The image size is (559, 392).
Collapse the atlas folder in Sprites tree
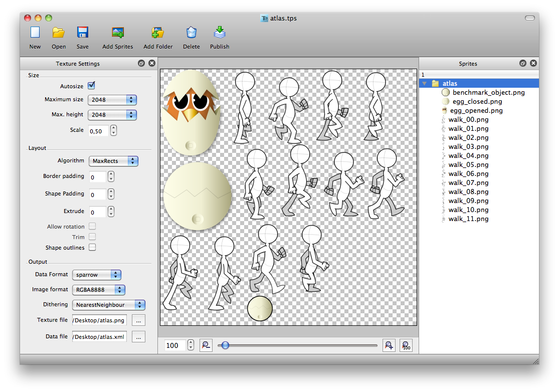(x=425, y=84)
